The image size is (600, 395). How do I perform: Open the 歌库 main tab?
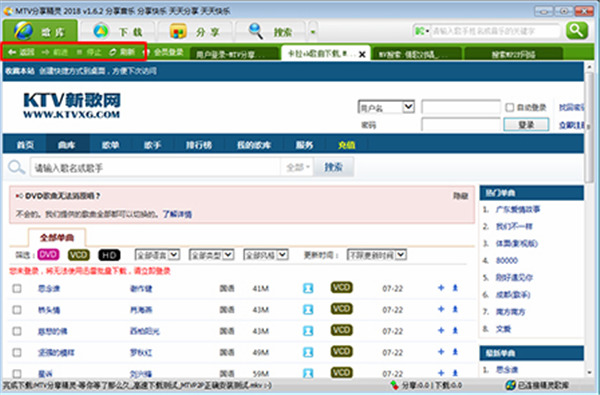(x=40, y=31)
